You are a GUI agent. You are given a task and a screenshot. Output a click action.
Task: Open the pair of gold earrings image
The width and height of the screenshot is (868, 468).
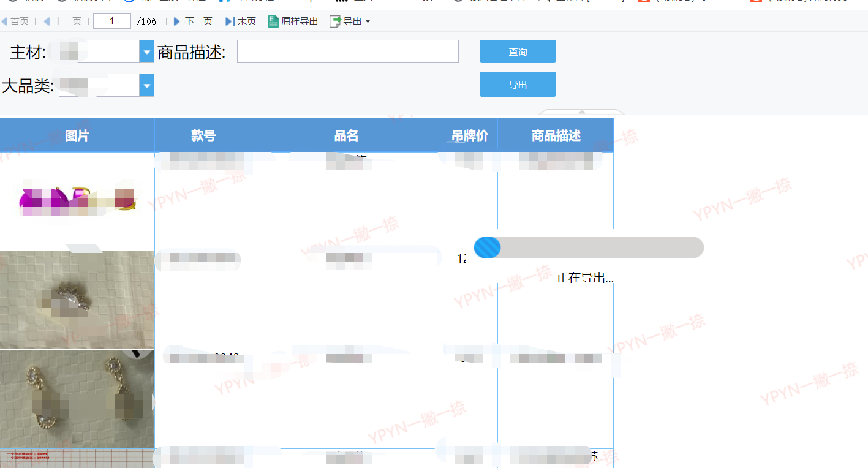point(77,399)
